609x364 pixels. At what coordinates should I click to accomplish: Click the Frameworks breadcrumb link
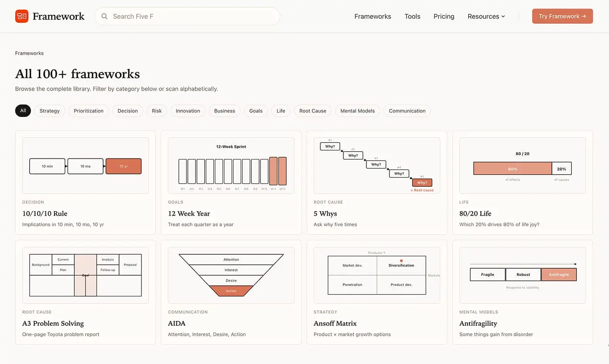pyautogui.click(x=29, y=53)
